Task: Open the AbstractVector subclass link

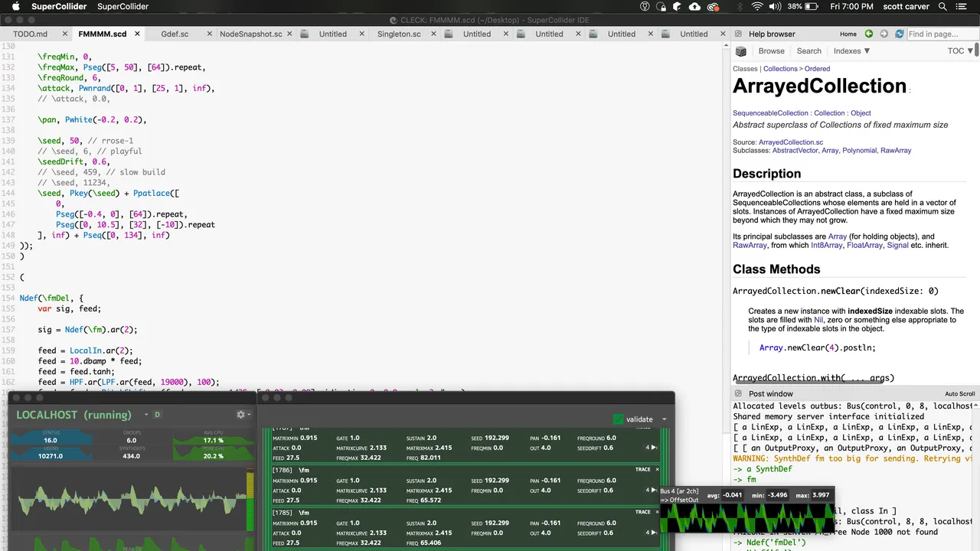Action: pos(795,151)
